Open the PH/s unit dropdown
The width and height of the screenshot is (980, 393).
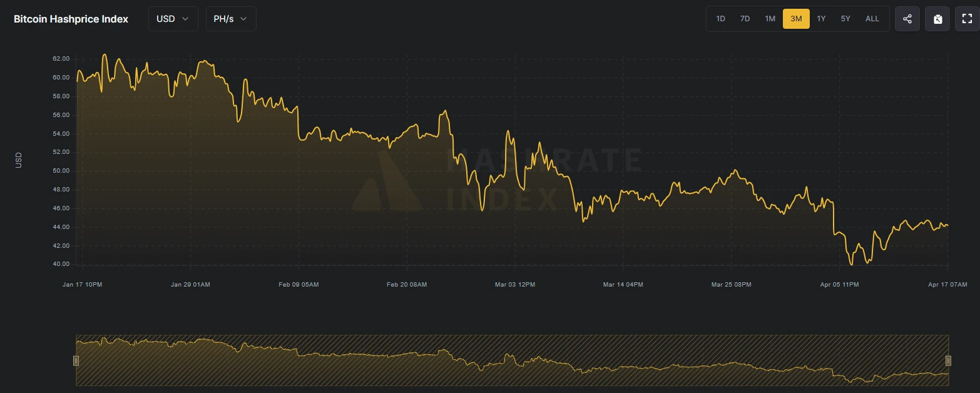231,19
